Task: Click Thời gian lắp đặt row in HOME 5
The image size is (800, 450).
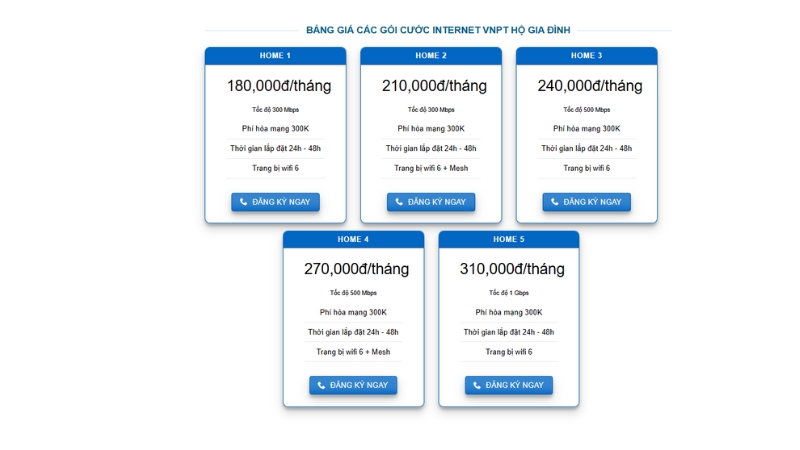Action: pos(509,332)
